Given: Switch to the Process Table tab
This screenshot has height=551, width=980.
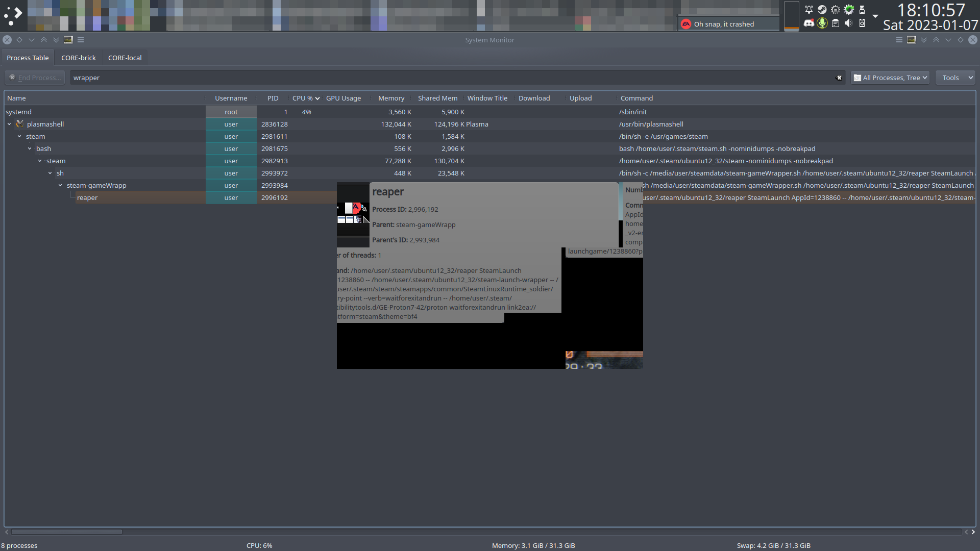Looking at the screenshot, I should click(28, 58).
